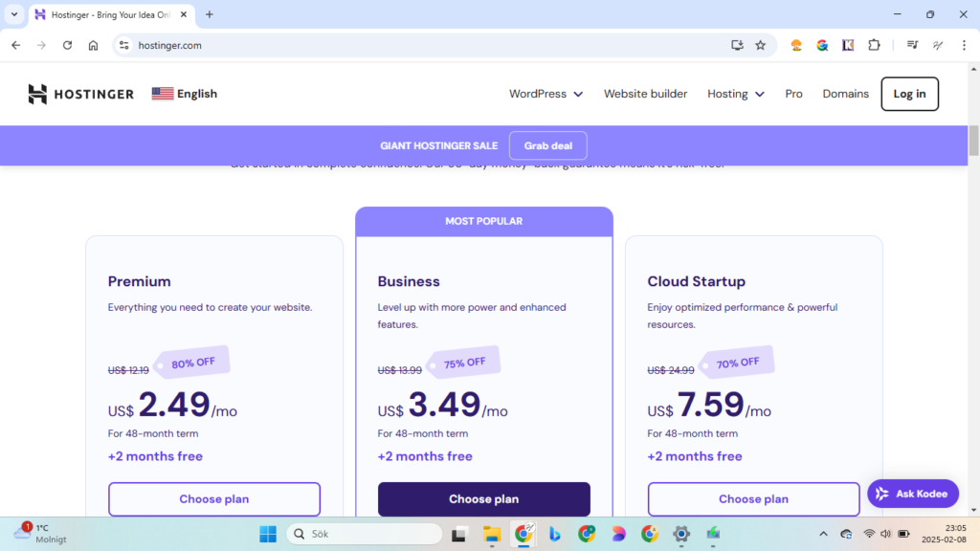The width and height of the screenshot is (980, 551).
Task: Click the install app icon in address bar
Action: click(x=737, y=45)
